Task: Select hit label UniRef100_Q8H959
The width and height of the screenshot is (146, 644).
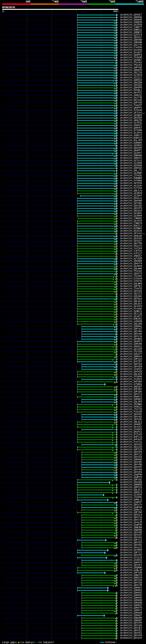Action: pyautogui.click(x=131, y=87)
